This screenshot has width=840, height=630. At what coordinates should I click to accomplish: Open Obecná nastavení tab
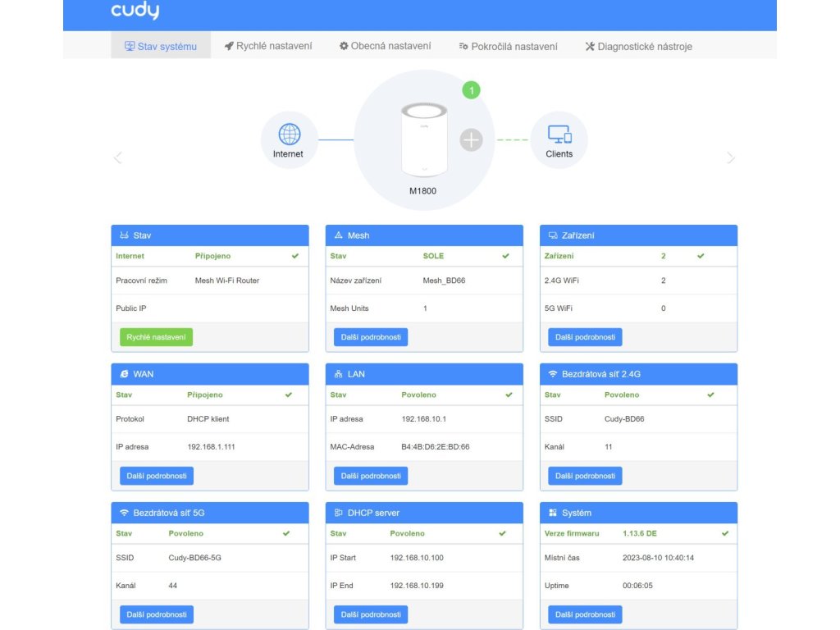tap(386, 46)
